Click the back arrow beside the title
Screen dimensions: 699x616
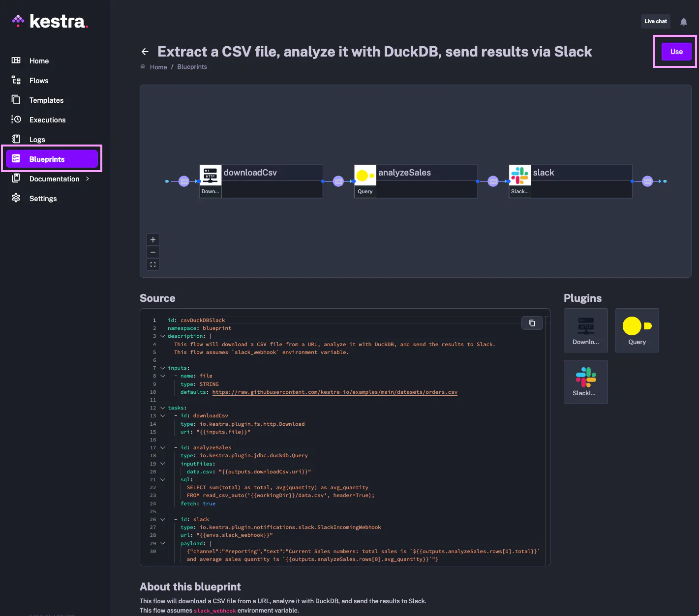[x=145, y=52]
